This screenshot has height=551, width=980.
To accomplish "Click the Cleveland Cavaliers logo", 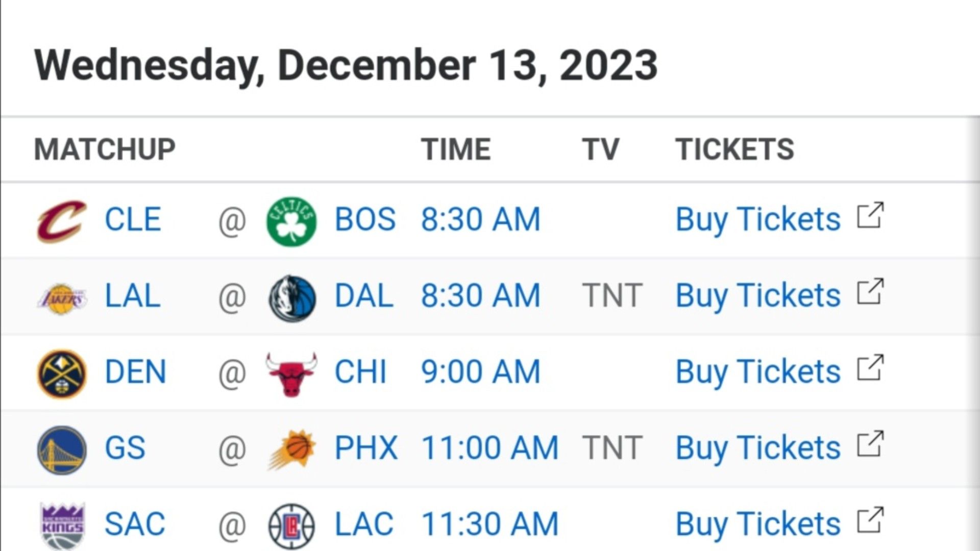I will [62, 221].
